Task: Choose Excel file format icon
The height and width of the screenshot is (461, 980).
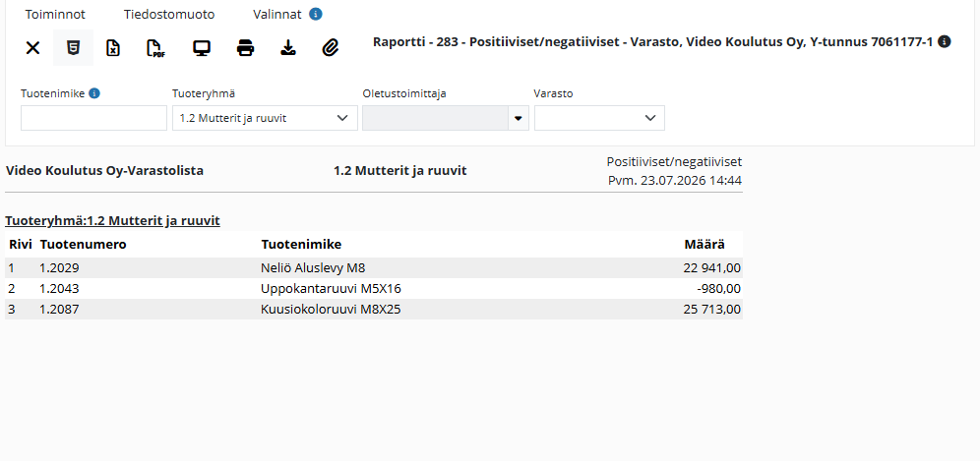Action: point(112,48)
